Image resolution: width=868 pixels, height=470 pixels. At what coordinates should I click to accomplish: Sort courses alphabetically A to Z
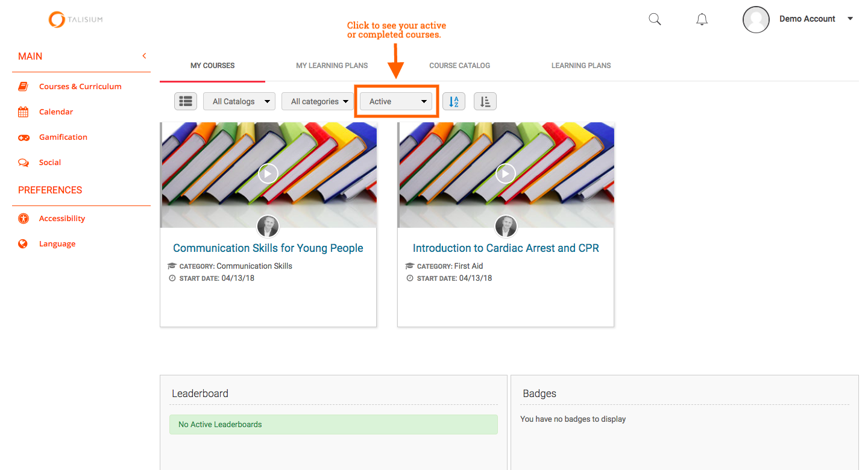pyautogui.click(x=454, y=101)
